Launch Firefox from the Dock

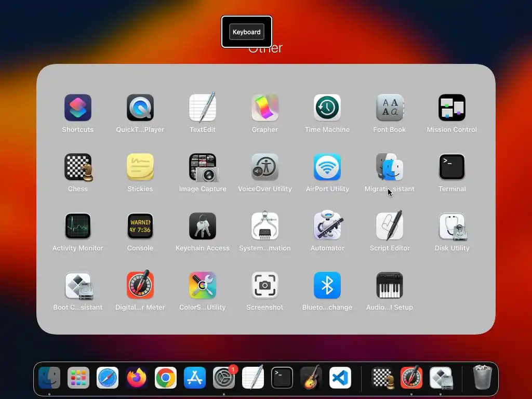(x=137, y=378)
